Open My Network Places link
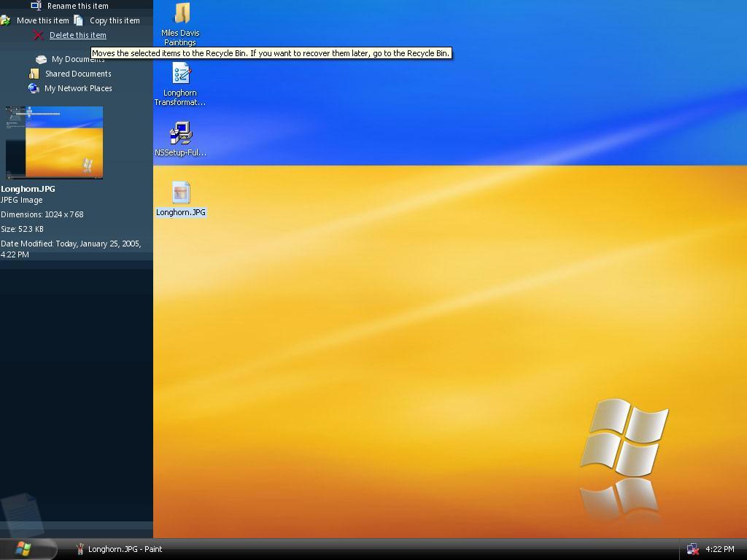 pyautogui.click(x=78, y=88)
